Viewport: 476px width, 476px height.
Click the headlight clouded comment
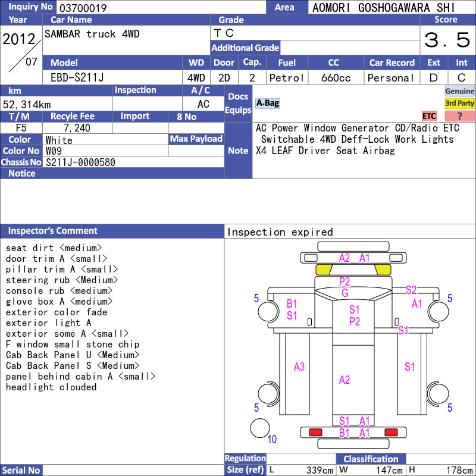click(x=51, y=387)
